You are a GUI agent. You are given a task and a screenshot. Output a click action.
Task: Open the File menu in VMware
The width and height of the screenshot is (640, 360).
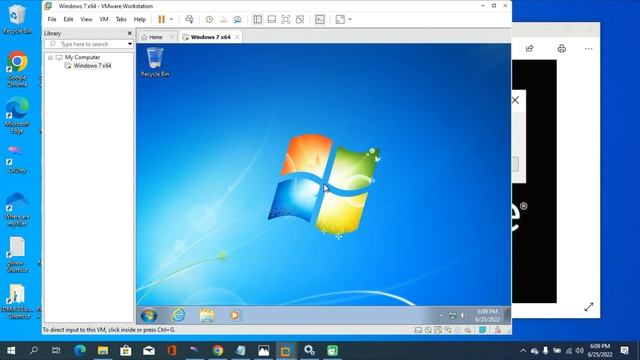coord(52,19)
